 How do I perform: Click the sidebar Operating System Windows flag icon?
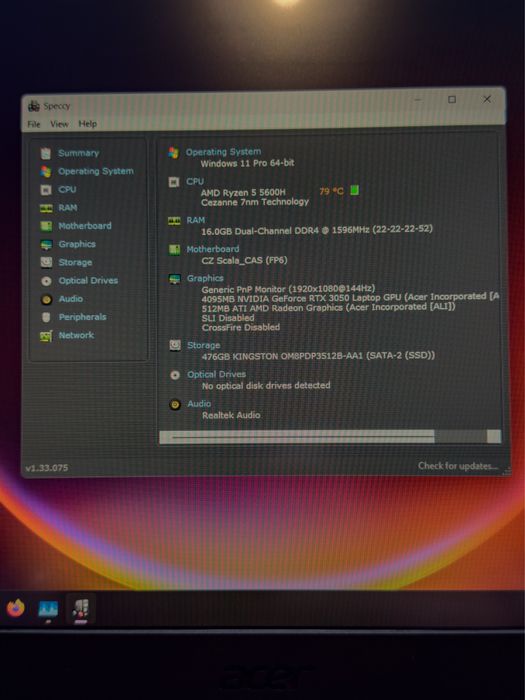click(46, 171)
